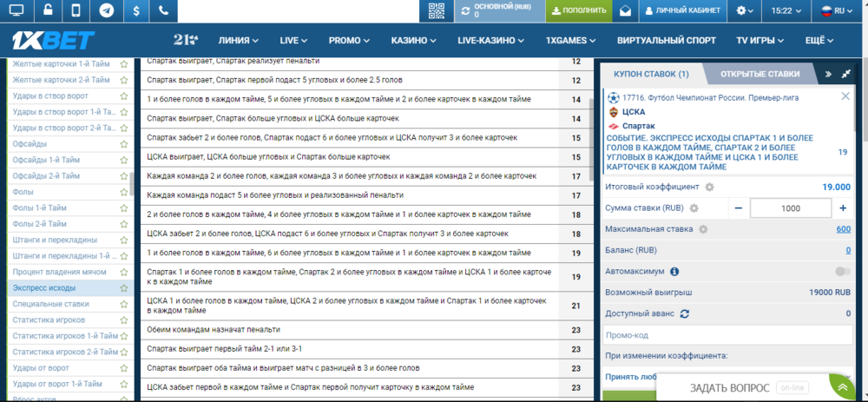
Task: Open the desktop version monitor icon
Action: (16, 10)
